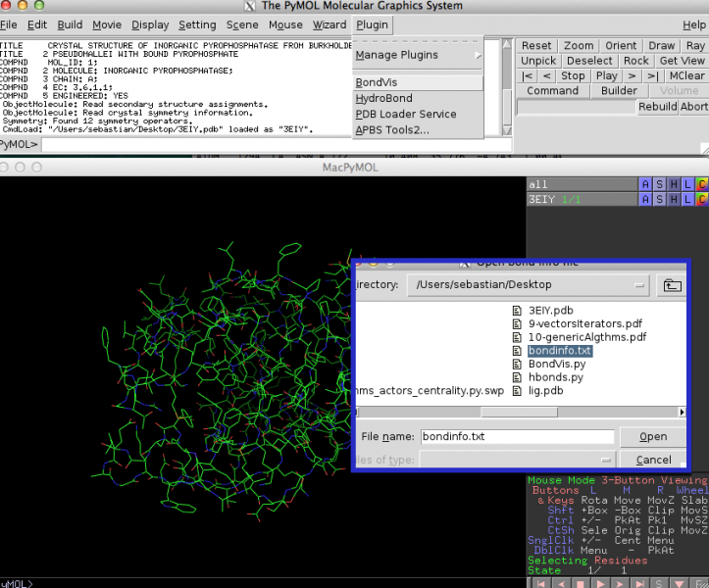Click the file icon beside lig.pdb
The width and height of the screenshot is (709, 588).
[518, 390]
